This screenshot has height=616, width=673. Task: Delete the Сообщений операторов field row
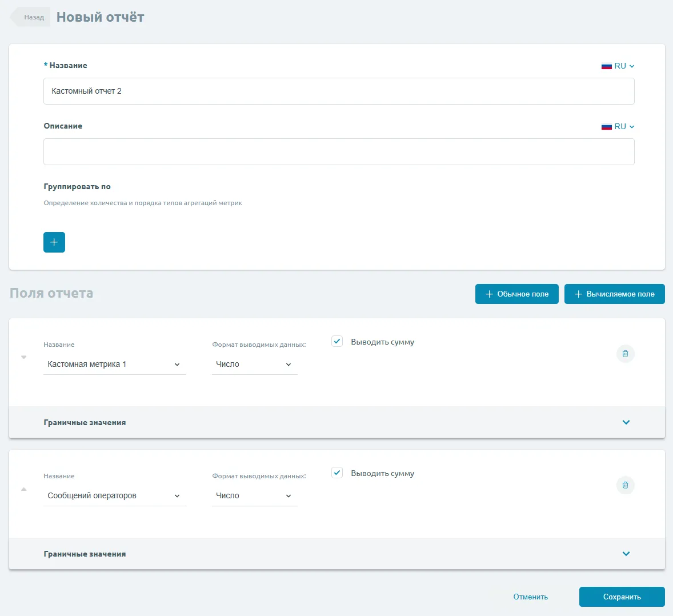tap(625, 485)
